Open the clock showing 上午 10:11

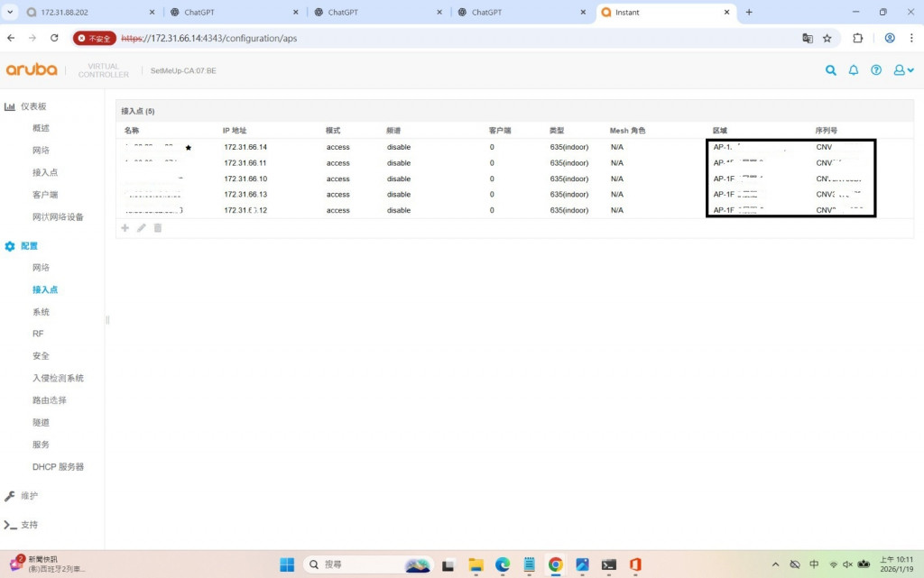[x=896, y=564]
